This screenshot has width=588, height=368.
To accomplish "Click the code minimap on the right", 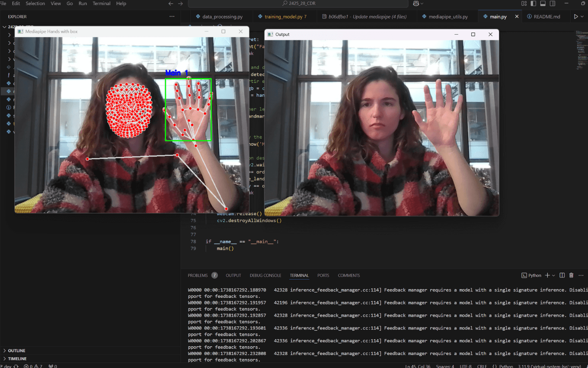I will pos(581,50).
